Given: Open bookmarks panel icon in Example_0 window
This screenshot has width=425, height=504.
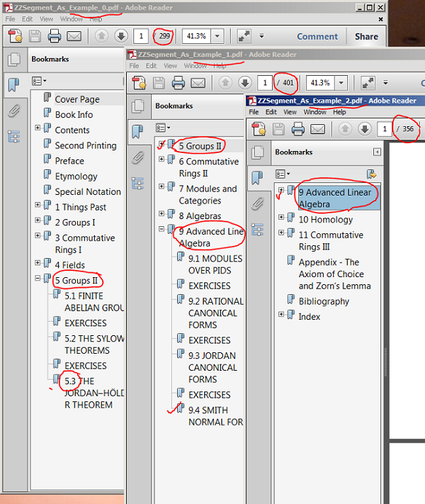Looking at the screenshot, I should point(14,85).
